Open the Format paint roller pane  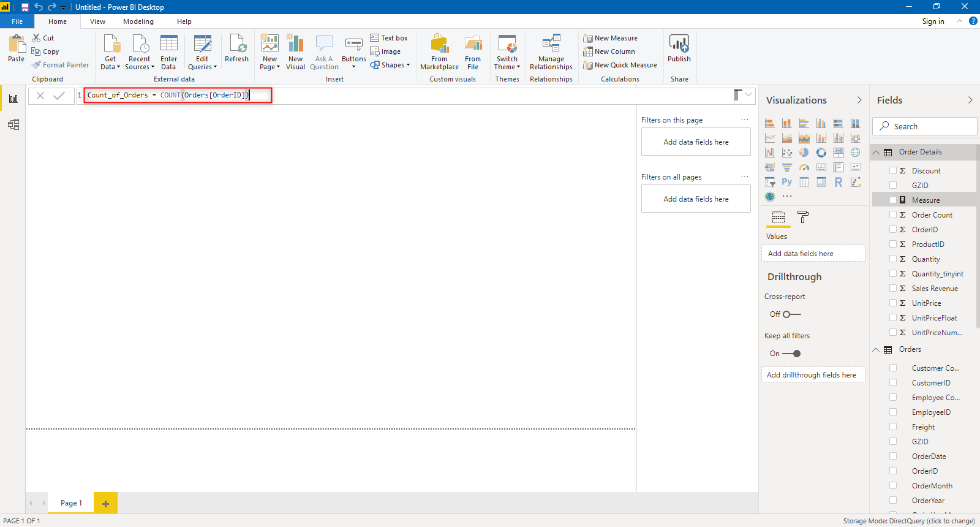[803, 217]
